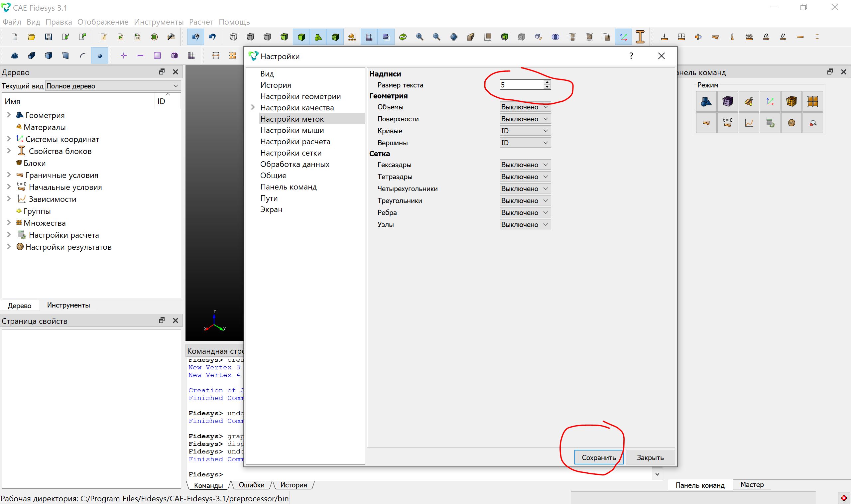Switch to the Инструменты tab under tree
This screenshot has width=851, height=504.
point(68,305)
